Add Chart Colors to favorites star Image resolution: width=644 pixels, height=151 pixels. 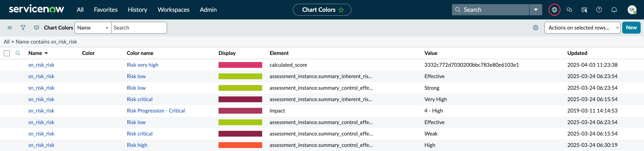coord(341,10)
